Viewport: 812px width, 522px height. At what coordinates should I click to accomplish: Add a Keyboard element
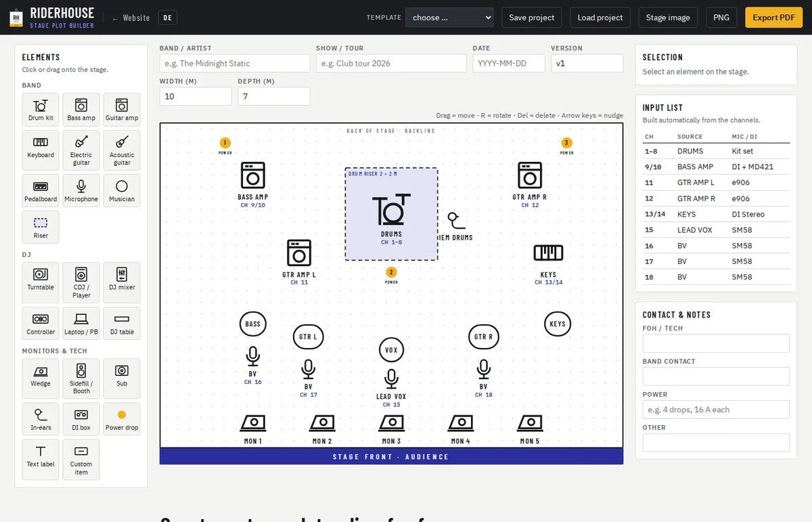[41, 150]
